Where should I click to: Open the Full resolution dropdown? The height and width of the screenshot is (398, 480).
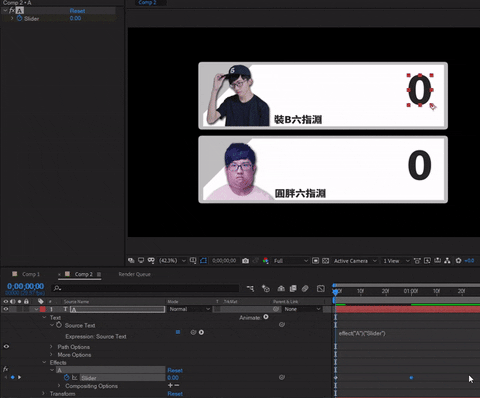click(291, 261)
